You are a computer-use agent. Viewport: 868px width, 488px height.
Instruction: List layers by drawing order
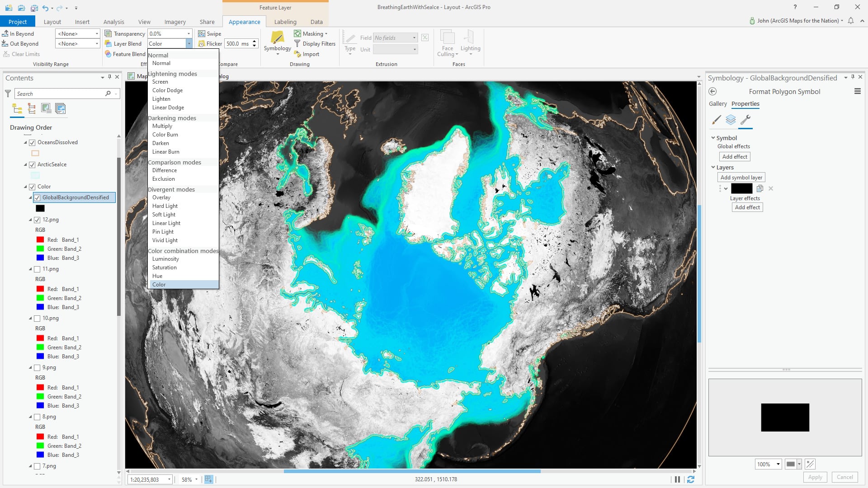point(17,108)
